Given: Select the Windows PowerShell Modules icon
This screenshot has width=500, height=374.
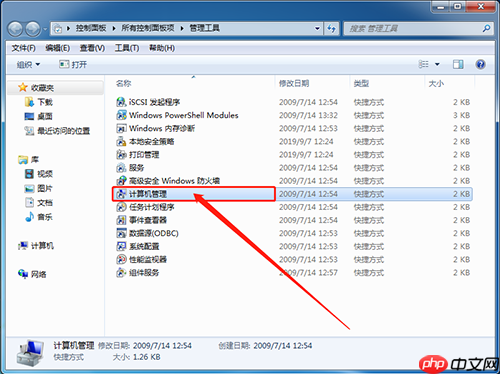Looking at the screenshot, I should 121,115.
